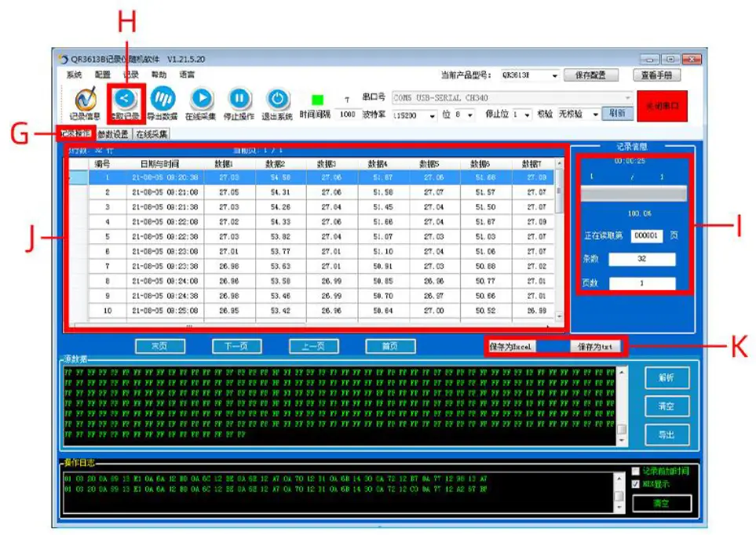The height and width of the screenshot is (535, 756).
Task: Start 在线采集 with the play icon
Action: [201, 99]
